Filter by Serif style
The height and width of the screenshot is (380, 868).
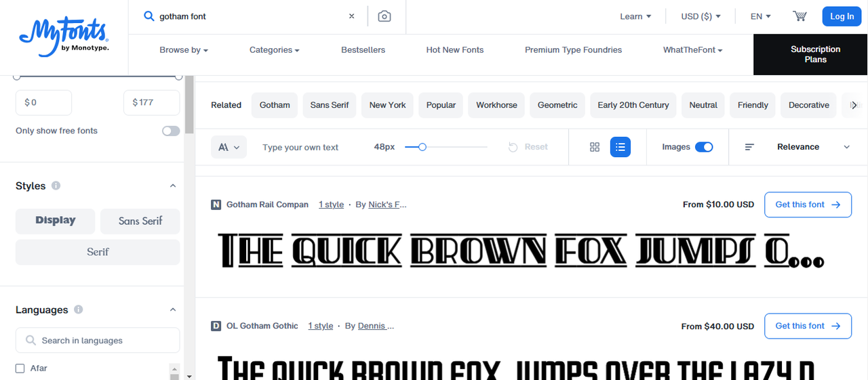pos(98,252)
